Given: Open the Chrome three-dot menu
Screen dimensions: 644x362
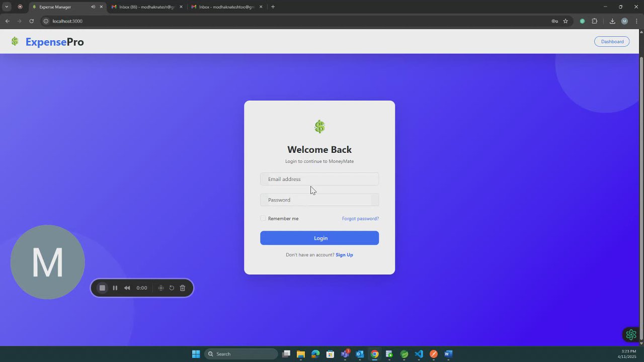Looking at the screenshot, I should coord(636,21).
